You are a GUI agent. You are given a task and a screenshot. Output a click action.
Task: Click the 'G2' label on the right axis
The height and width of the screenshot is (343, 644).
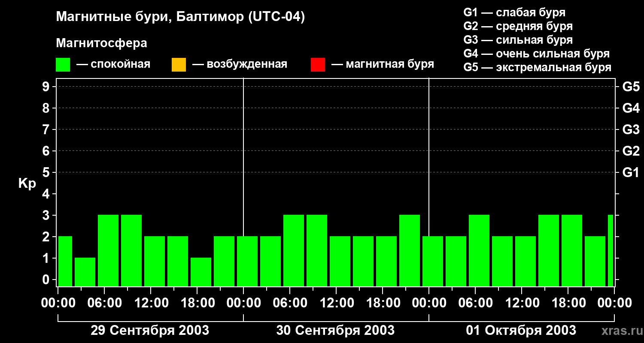(x=631, y=151)
